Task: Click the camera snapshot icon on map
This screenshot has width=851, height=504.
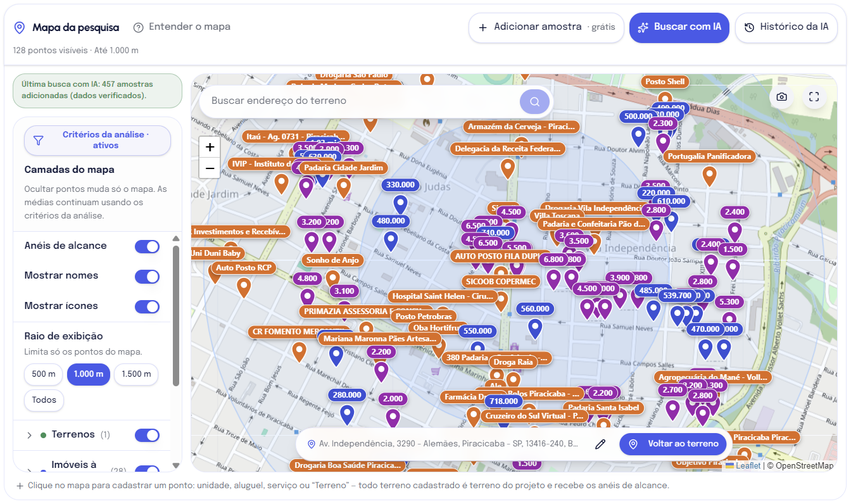Action: point(782,97)
